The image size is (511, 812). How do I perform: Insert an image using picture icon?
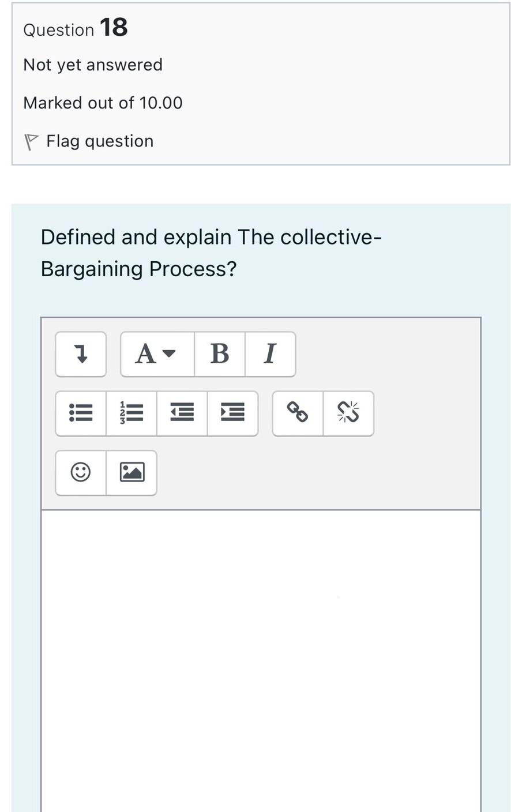[131, 472]
